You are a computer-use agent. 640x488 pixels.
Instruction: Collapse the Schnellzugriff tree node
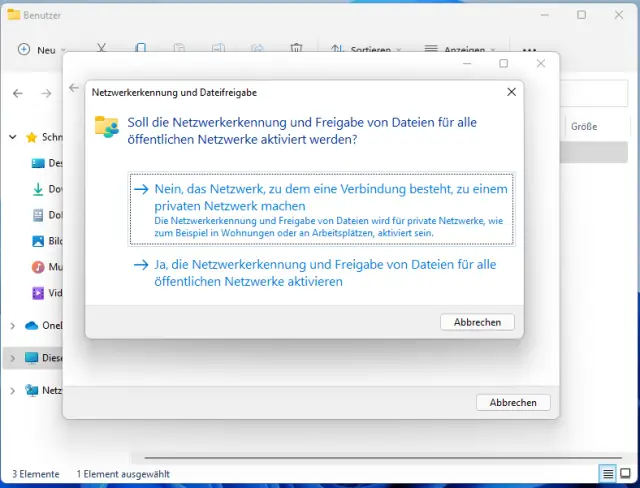coord(13,137)
